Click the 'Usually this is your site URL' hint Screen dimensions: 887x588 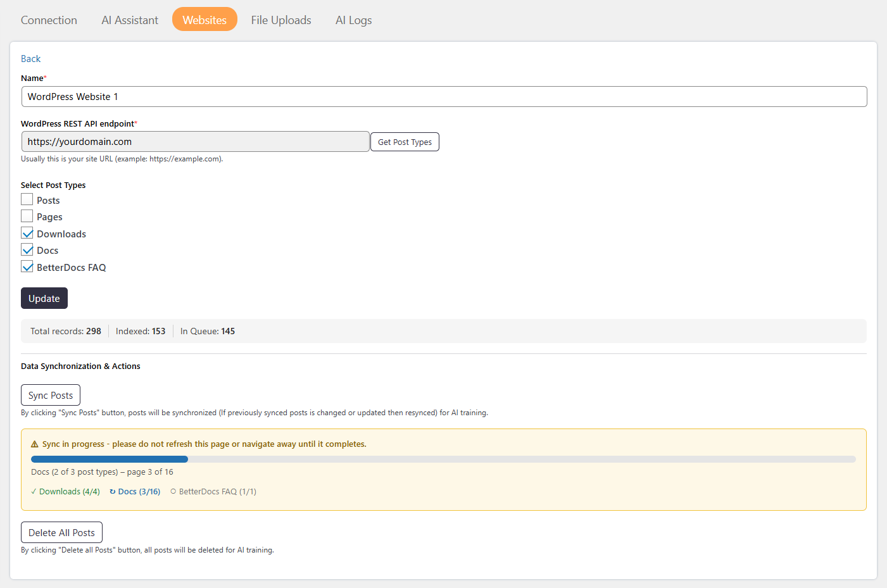(122, 159)
